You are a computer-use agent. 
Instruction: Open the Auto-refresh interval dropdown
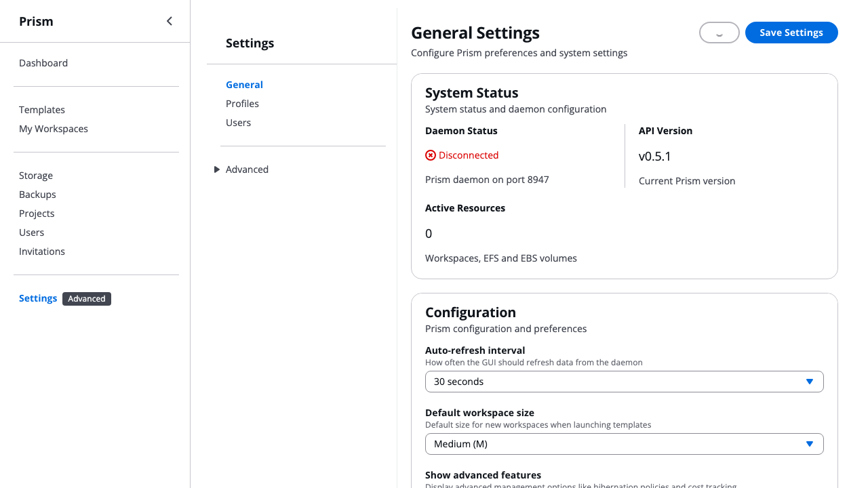tap(625, 382)
